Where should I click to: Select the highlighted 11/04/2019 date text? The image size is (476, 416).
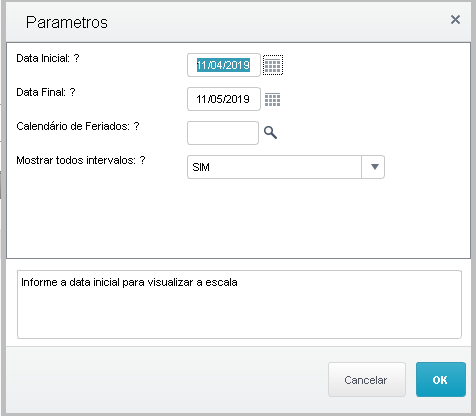coord(223,65)
